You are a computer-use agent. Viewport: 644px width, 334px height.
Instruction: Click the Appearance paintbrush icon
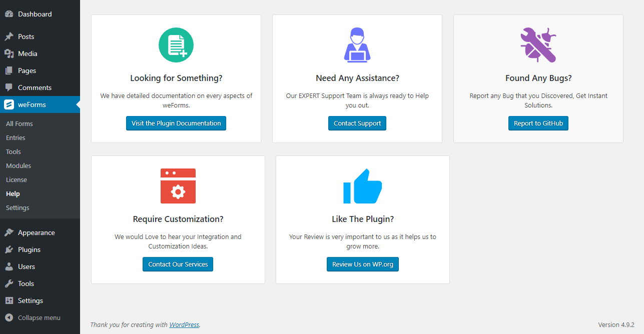[x=9, y=232]
